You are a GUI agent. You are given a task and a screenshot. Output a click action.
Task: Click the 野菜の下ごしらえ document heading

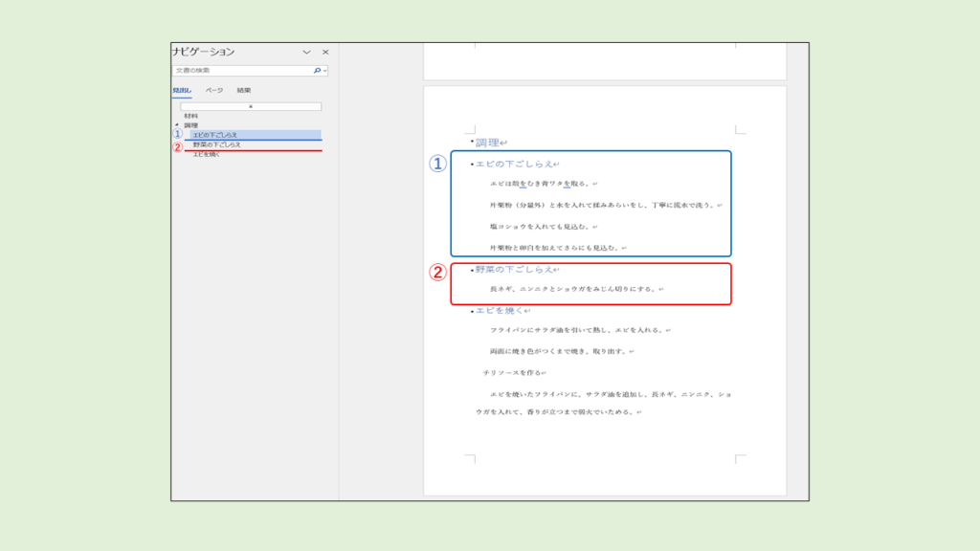click(514, 269)
